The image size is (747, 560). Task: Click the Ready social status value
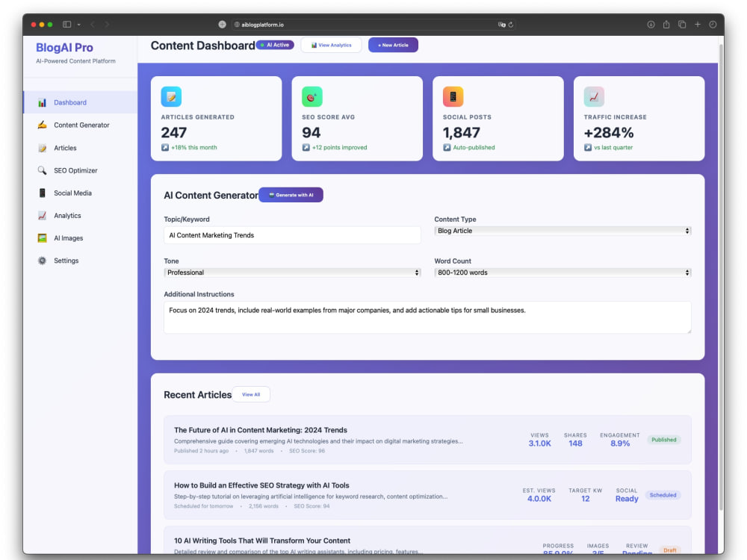(x=627, y=499)
